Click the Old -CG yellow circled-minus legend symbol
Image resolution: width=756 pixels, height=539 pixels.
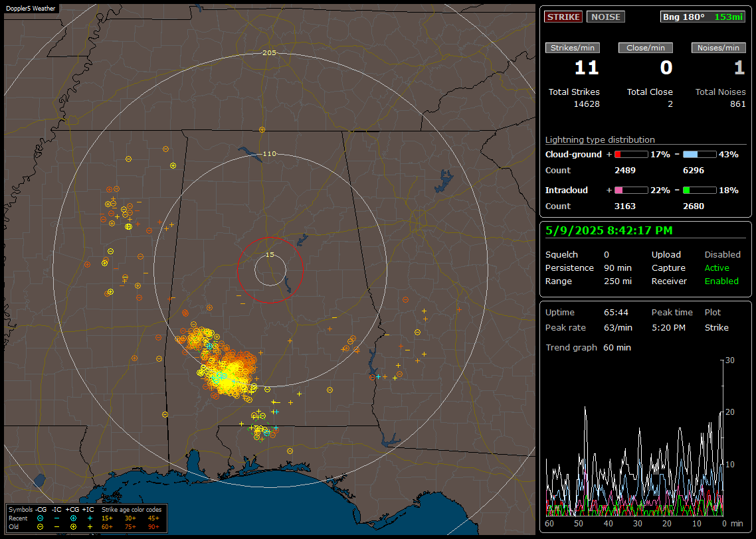click(x=40, y=527)
